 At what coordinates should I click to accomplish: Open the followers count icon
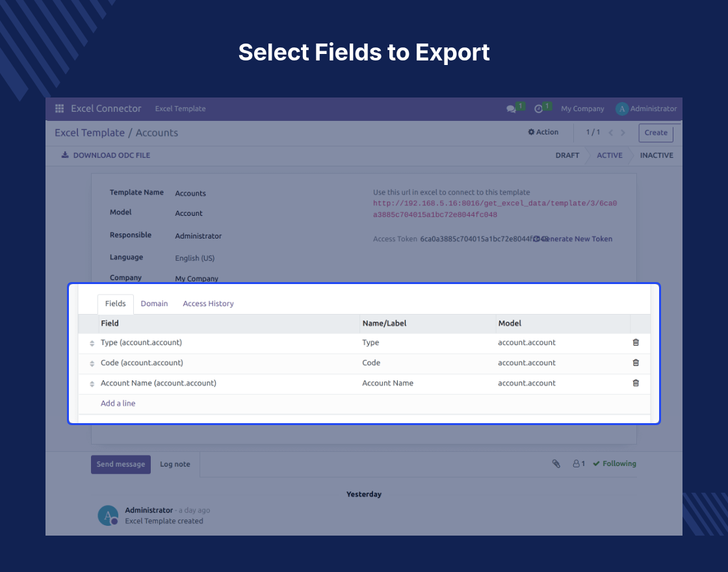point(578,464)
